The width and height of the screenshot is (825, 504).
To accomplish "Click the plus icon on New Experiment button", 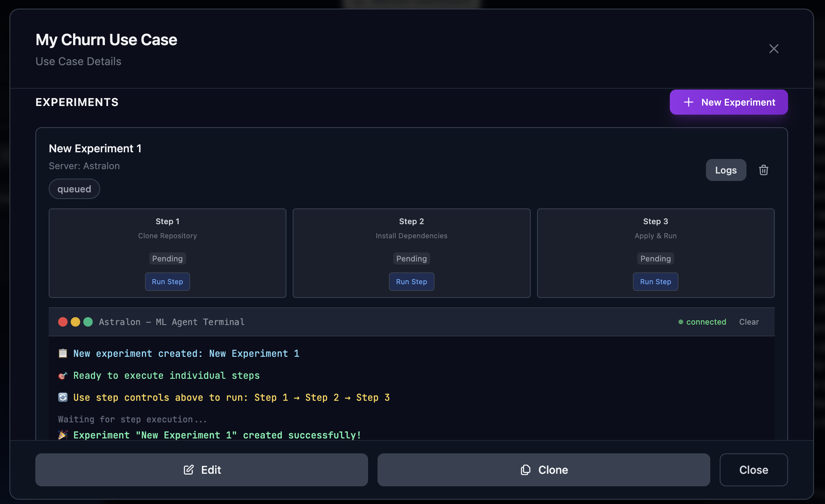I will [x=688, y=102].
